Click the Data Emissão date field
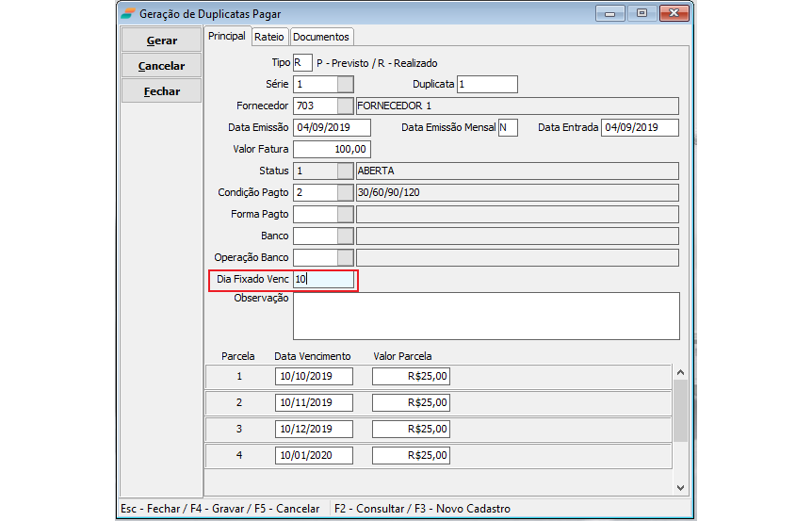This screenshot has width=812, height=521. point(332,127)
